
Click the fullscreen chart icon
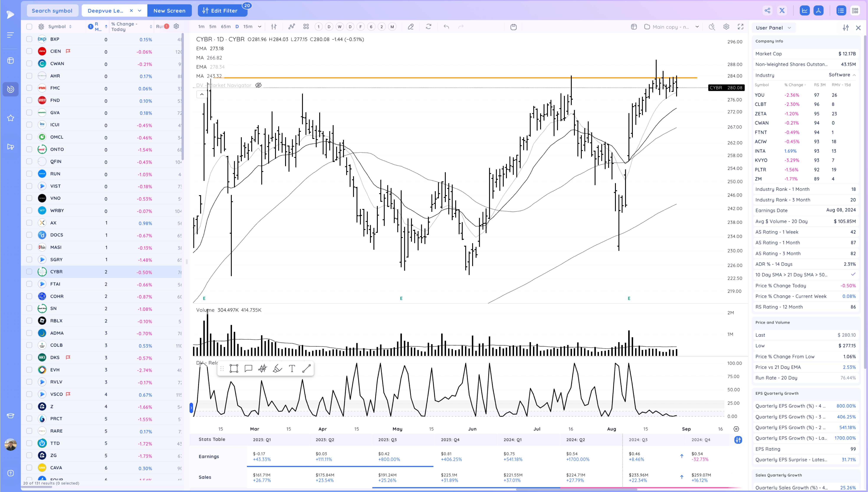tap(740, 27)
